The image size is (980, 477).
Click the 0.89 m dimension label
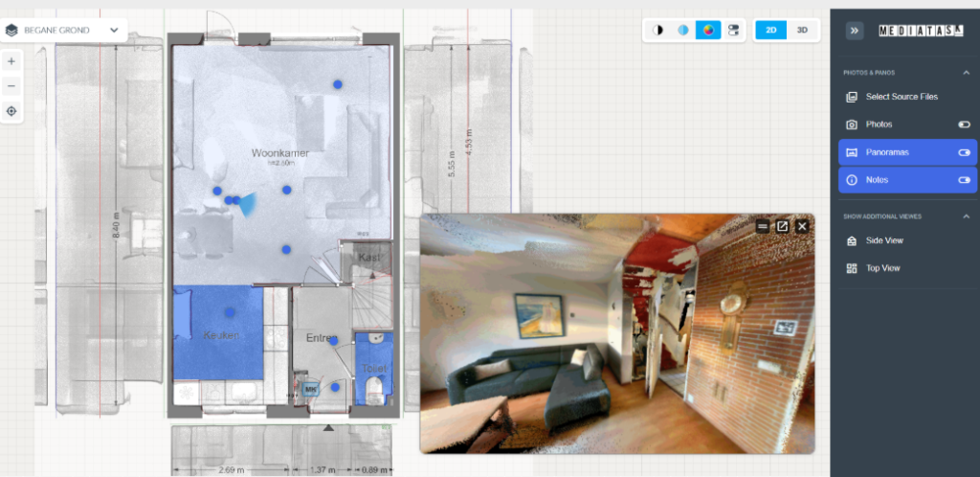(373, 470)
